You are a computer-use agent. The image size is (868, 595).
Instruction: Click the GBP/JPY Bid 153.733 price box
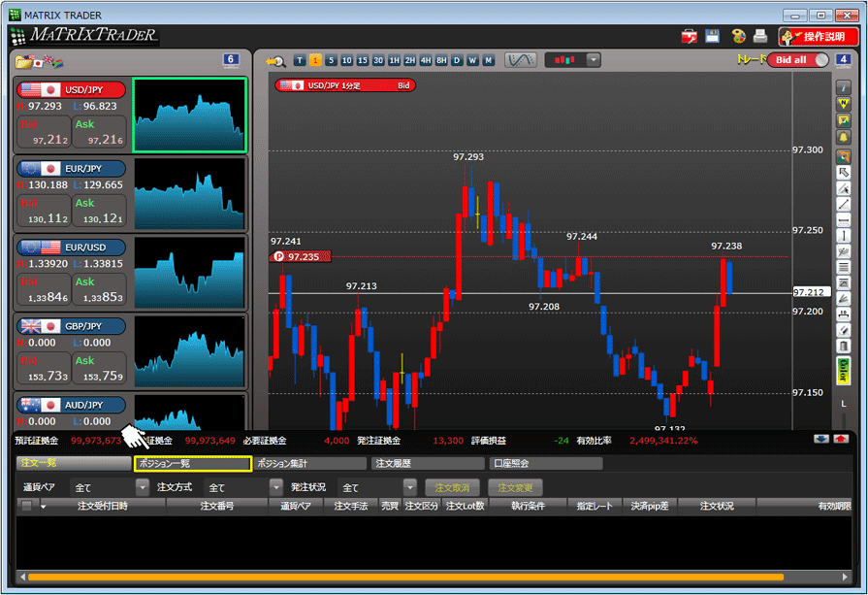(x=44, y=369)
